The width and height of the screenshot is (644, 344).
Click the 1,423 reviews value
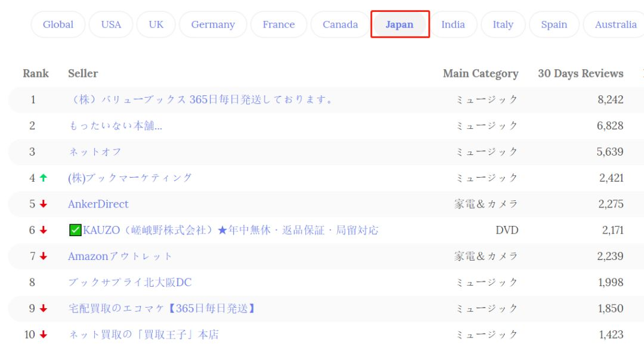611,334
